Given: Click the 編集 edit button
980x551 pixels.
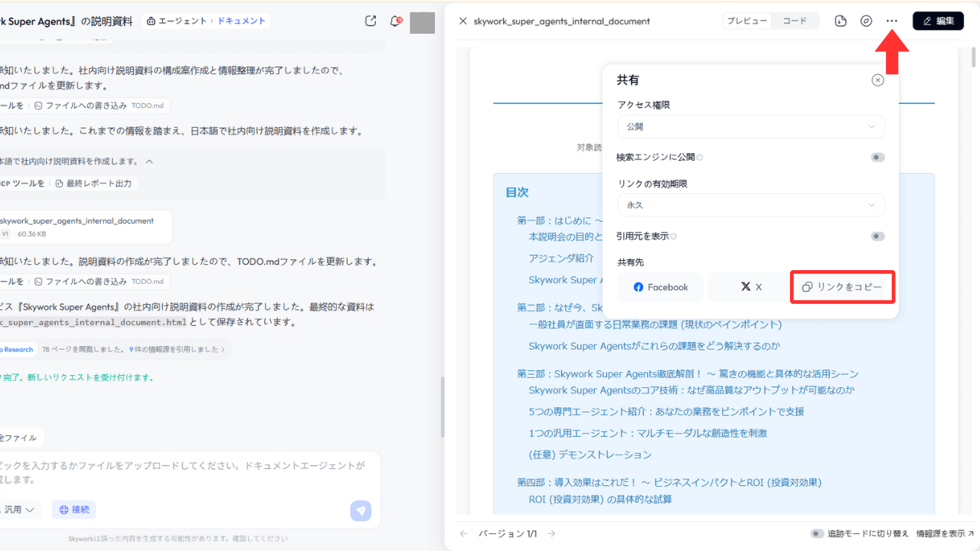Looking at the screenshot, I should tap(938, 21).
